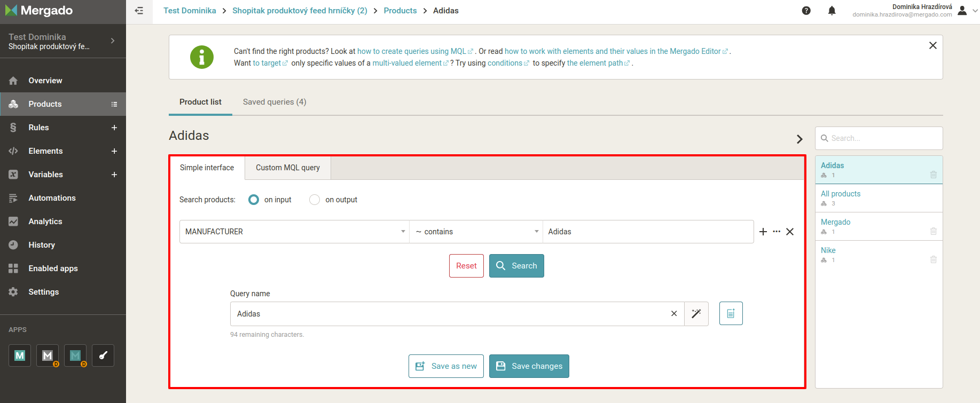Open the Saved queries (4) tab
This screenshot has height=403, width=980.
point(275,102)
